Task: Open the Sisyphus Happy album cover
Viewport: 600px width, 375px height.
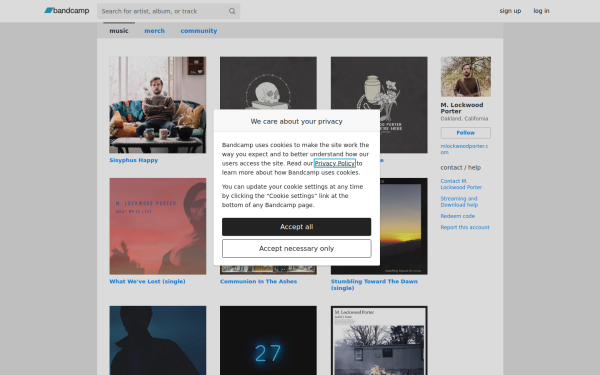Action: (x=158, y=105)
